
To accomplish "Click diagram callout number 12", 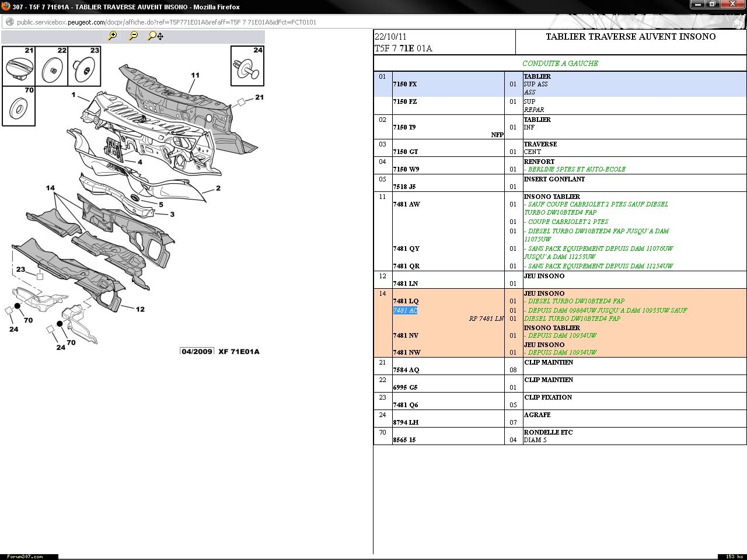I will pos(140,309).
